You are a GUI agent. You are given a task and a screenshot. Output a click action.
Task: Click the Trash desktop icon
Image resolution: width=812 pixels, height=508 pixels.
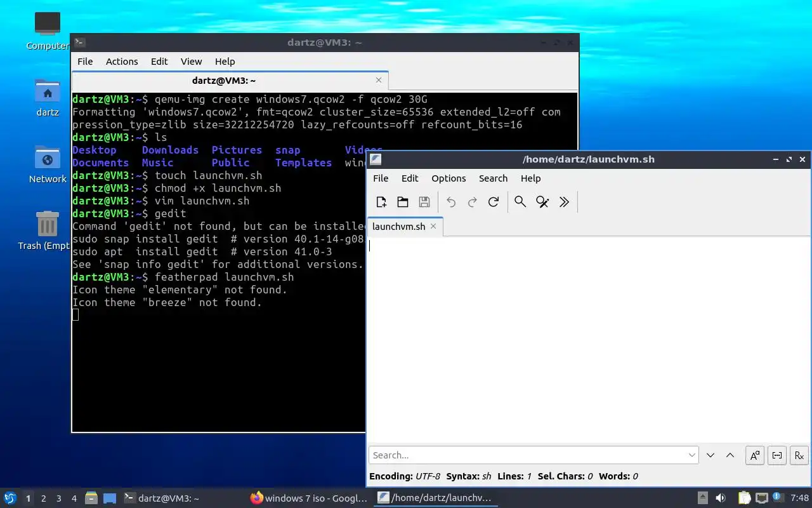[44, 231]
